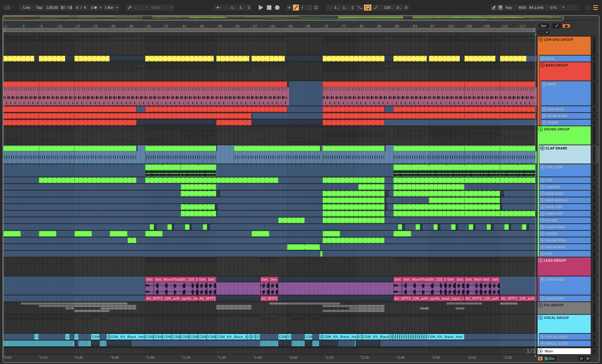Click Phase Nudge Down icon
Screen dimensions: 602x364
pos(63,8)
